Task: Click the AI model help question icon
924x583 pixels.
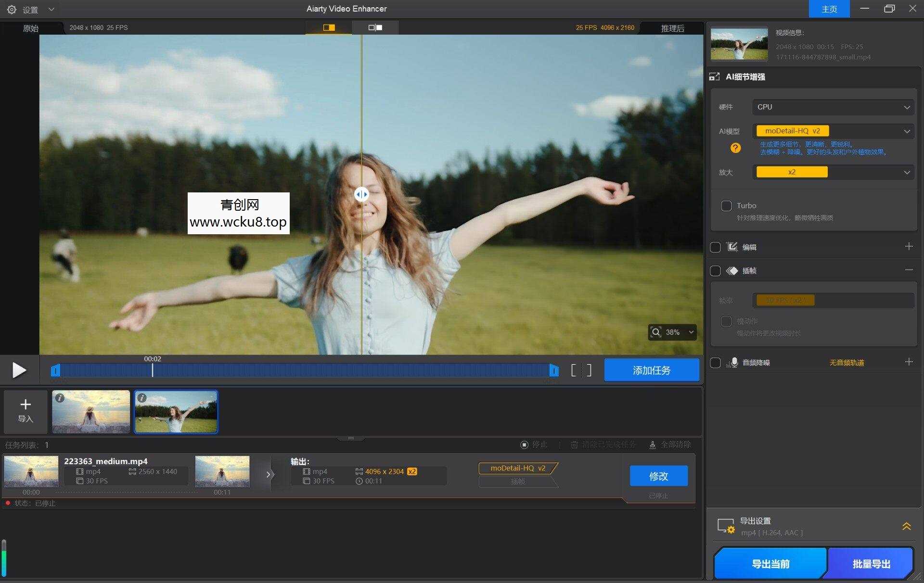Action: 735,148
